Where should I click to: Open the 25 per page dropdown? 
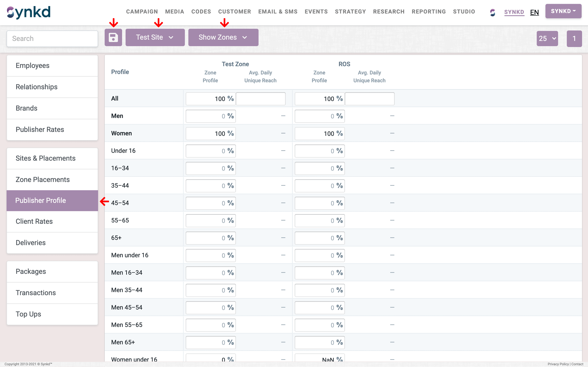[547, 38]
